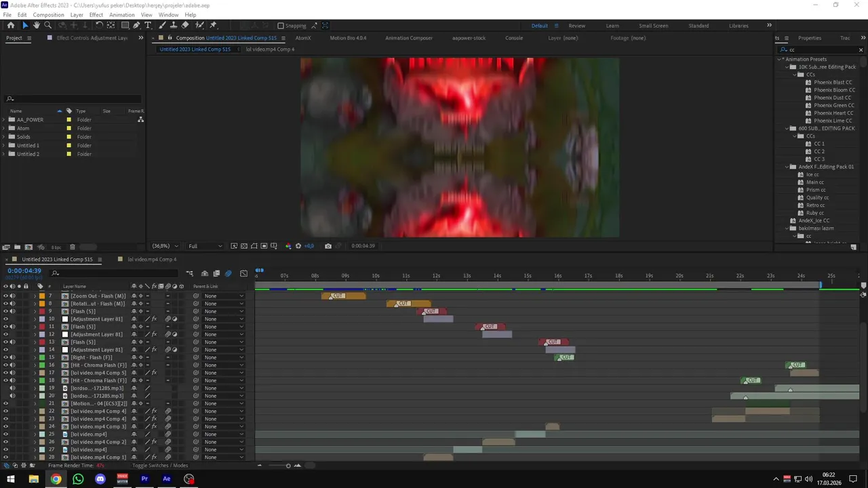Switch to Motion Bro 4.0.4 panel tab

coord(348,38)
